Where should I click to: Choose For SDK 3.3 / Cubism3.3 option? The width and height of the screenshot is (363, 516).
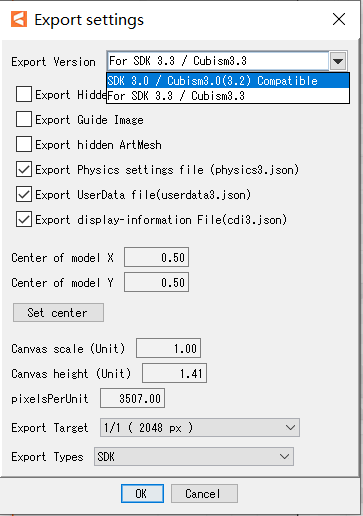click(228, 96)
